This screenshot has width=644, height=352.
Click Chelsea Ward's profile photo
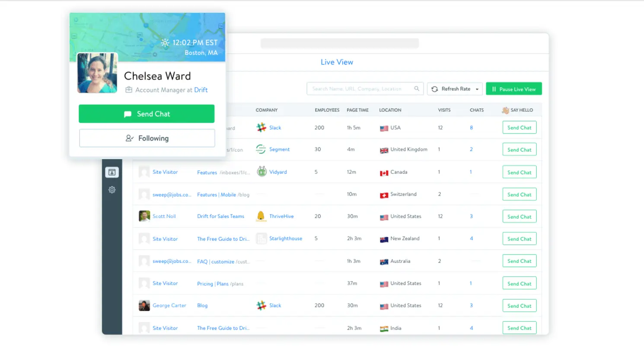(97, 73)
